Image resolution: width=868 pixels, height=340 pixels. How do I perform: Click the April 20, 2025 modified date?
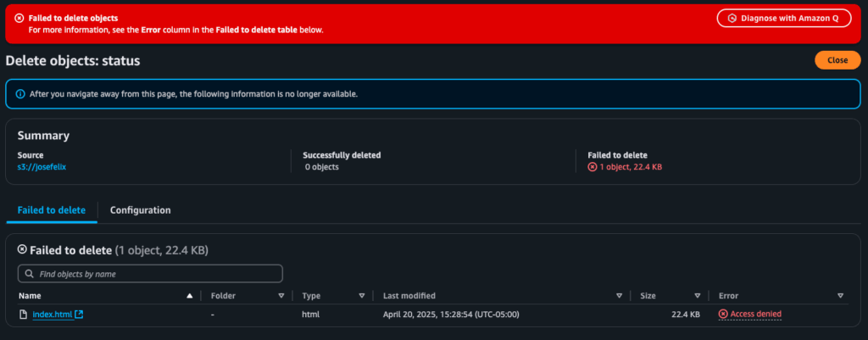(x=451, y=315)
